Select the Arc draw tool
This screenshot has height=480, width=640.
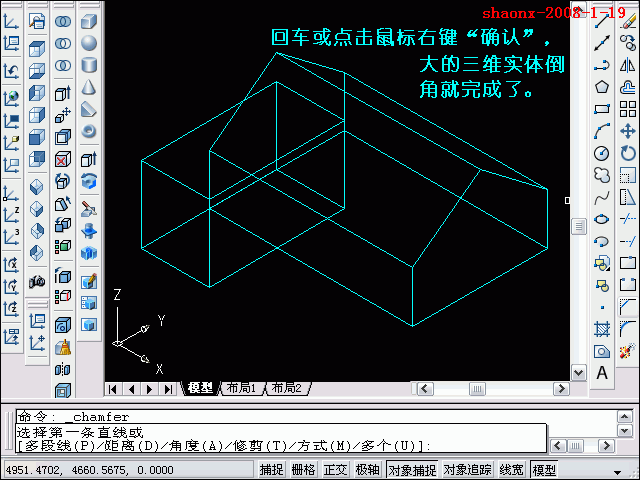click(602, 131)
